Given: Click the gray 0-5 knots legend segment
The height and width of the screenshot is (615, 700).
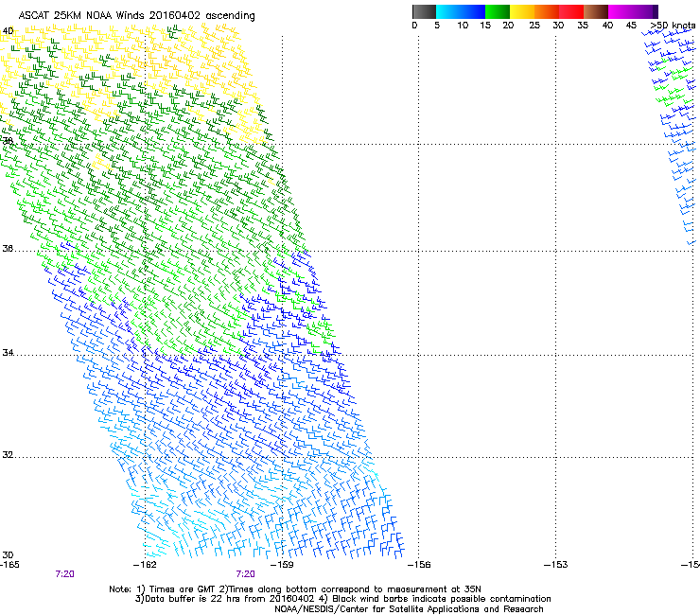Looking at the screenshot, I should [x=424, y=11].
